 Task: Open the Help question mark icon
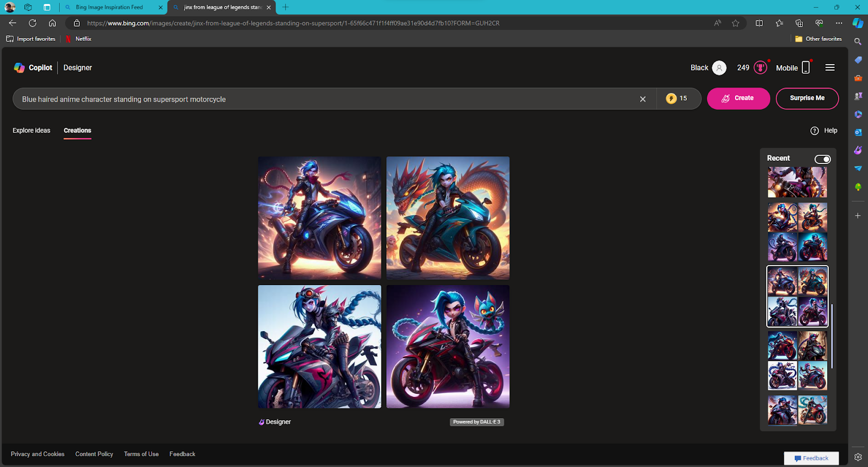[814, 130]
